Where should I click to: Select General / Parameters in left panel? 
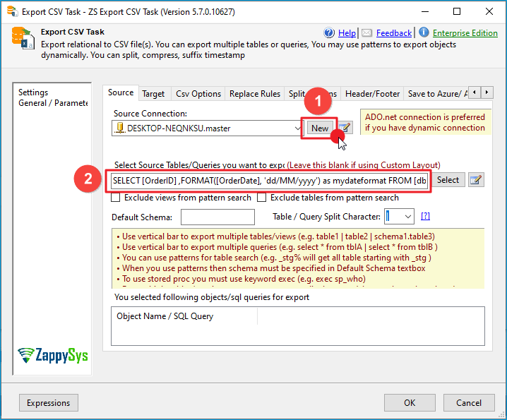coord(53,103)
